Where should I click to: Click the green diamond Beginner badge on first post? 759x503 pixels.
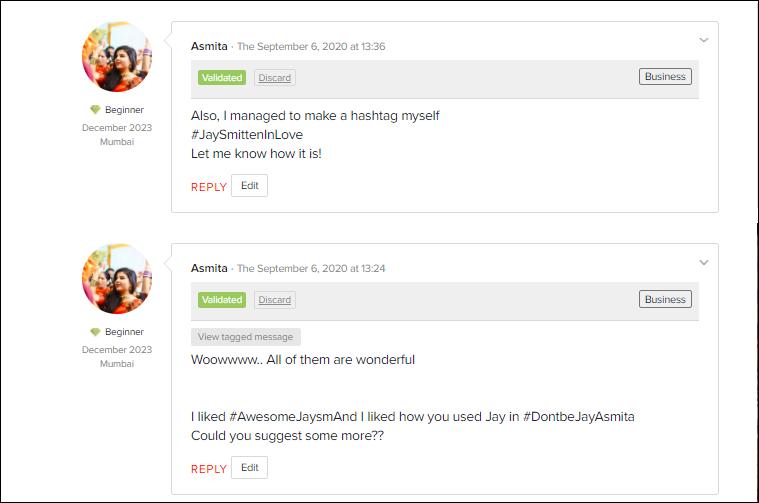95,110
